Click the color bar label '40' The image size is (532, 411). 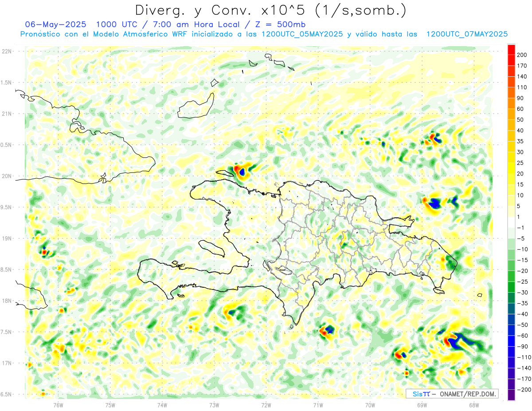click(x=521, y=131)
